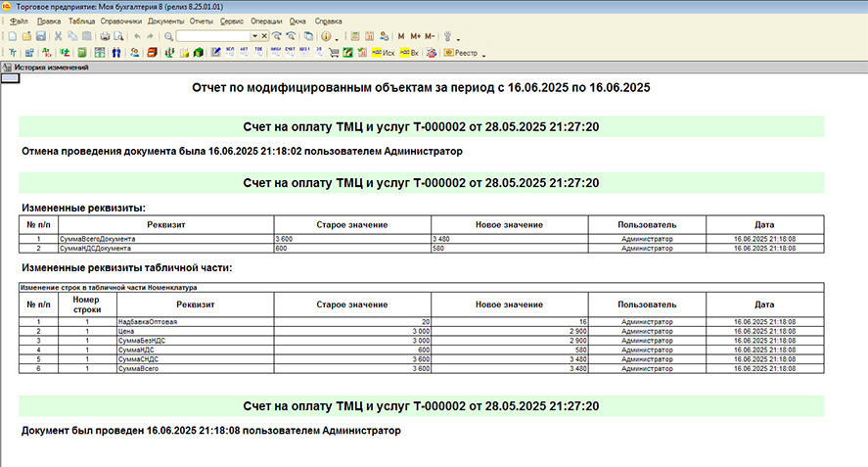This screenshot has height=467, width=868.
Task: Expand the wrench settings toolbar options arrow
Action: 457,36
